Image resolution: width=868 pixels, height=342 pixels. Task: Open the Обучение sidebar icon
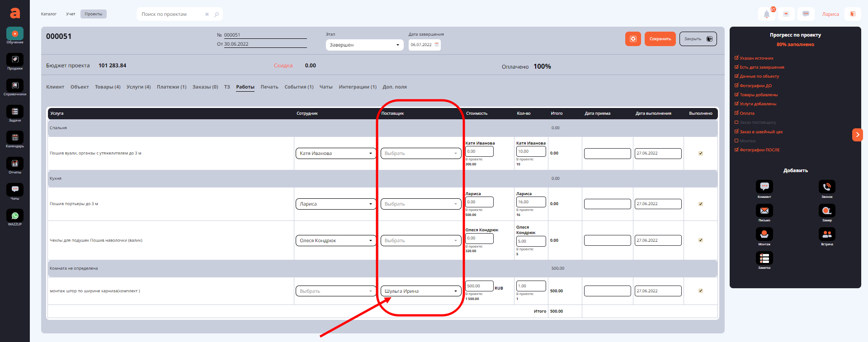pos(15,35)
